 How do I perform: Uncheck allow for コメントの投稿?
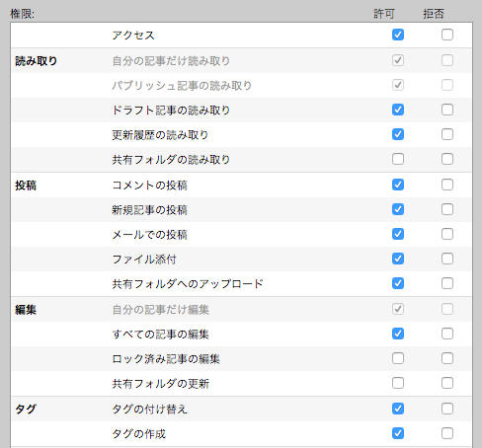pyautogui.click(x=398, y=185)
